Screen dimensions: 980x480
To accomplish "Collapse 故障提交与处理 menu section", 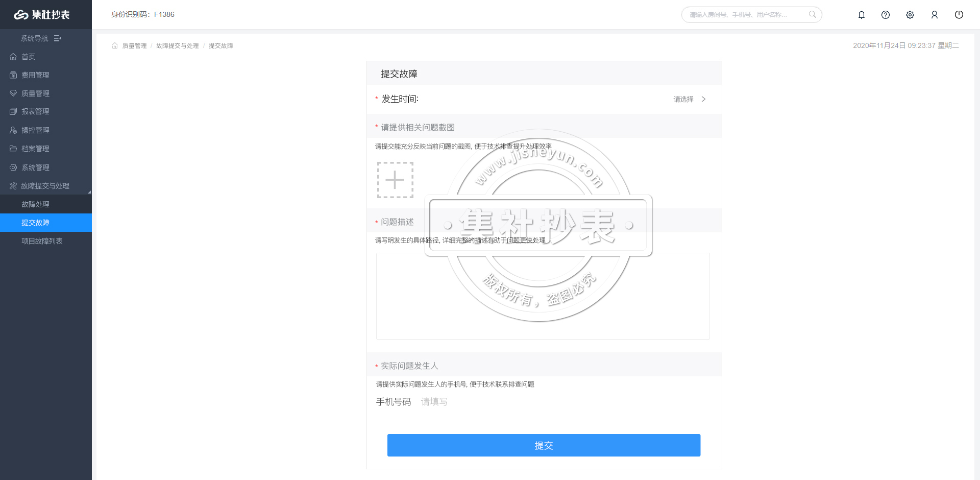I will coord(45,186).
